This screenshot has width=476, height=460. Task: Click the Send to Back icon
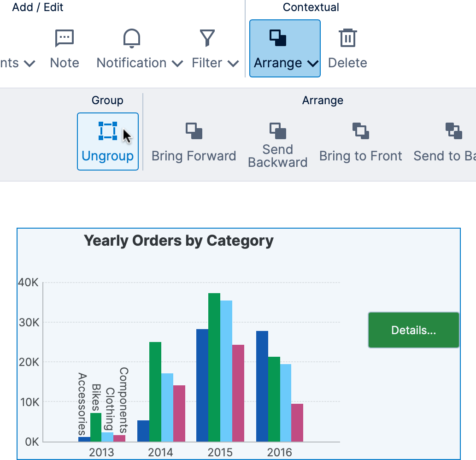453,131
